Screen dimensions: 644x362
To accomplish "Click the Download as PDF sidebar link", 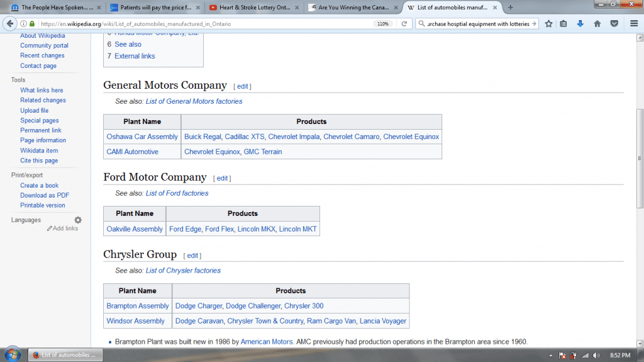I will [x=45, y=195].
